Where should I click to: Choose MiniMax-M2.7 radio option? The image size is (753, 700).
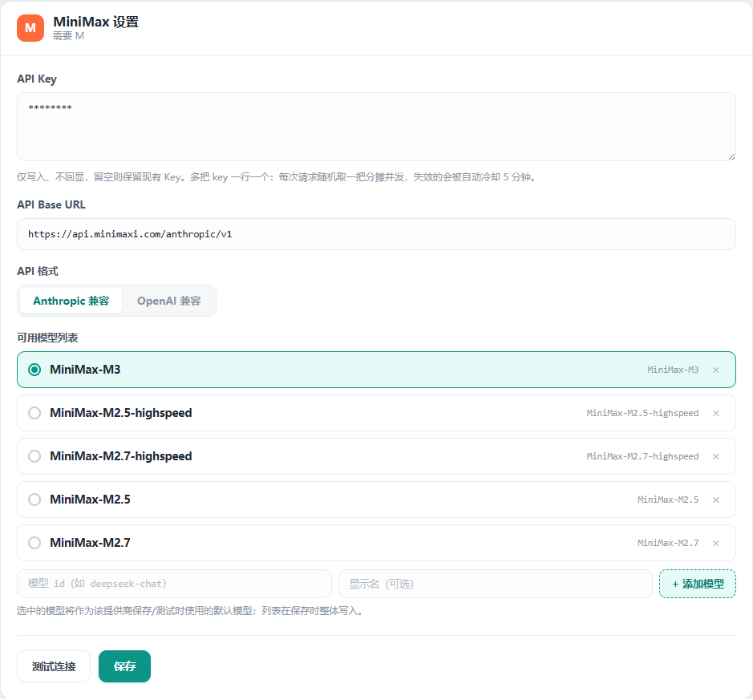point(34,543)
